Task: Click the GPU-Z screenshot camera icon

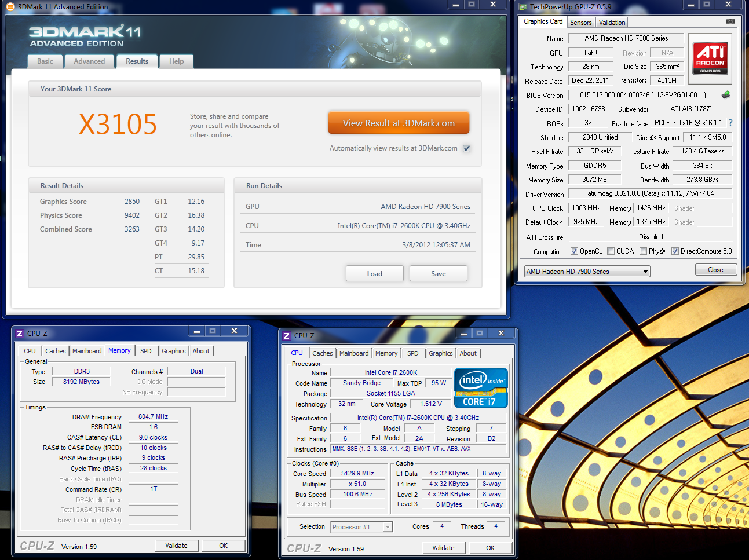Action: [730, 21]
